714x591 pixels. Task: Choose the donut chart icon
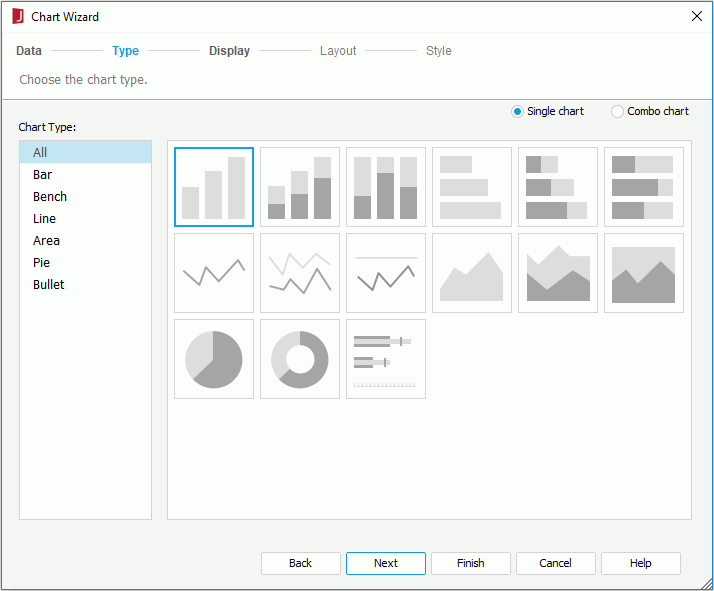click(x=300, y=359)
